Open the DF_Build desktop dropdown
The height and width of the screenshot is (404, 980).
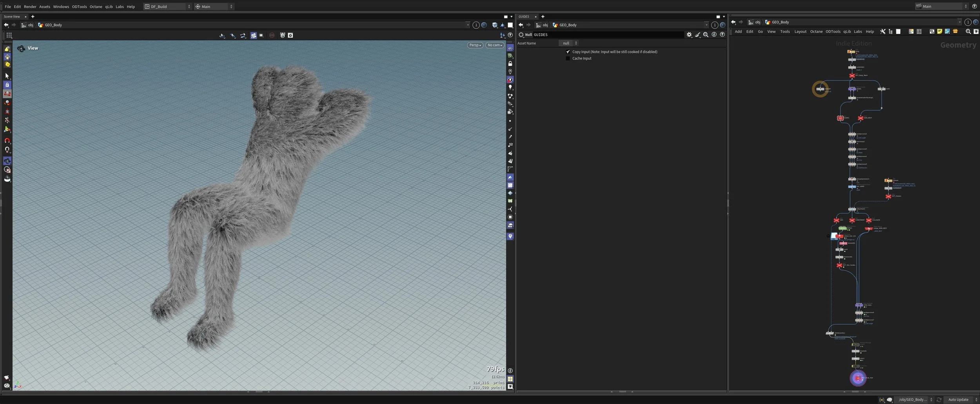click(167, 7)
